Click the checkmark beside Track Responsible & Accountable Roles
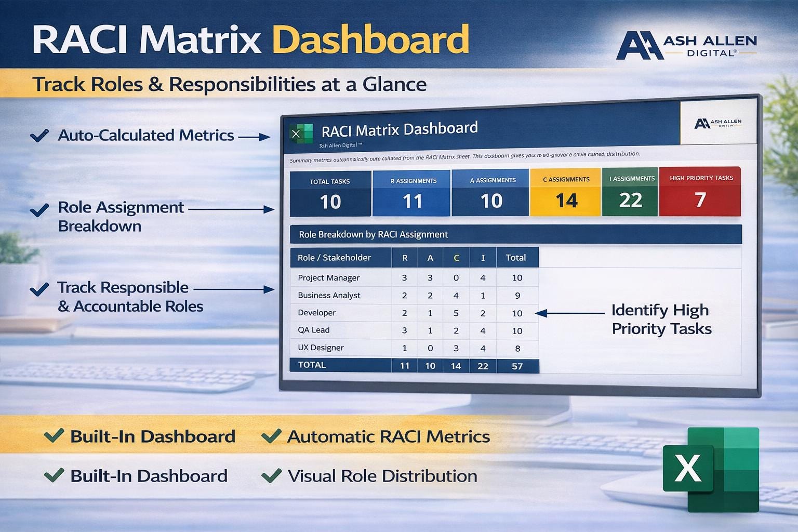Image resolution: width=798 pixels, height=532 pixels. click(x=39, y=289)
